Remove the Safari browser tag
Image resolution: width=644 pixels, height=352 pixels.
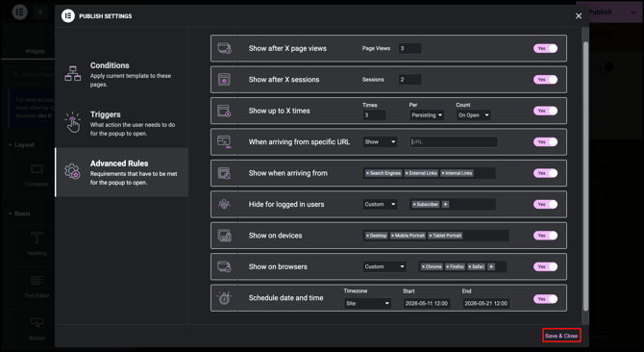click(x=470, y=266)
